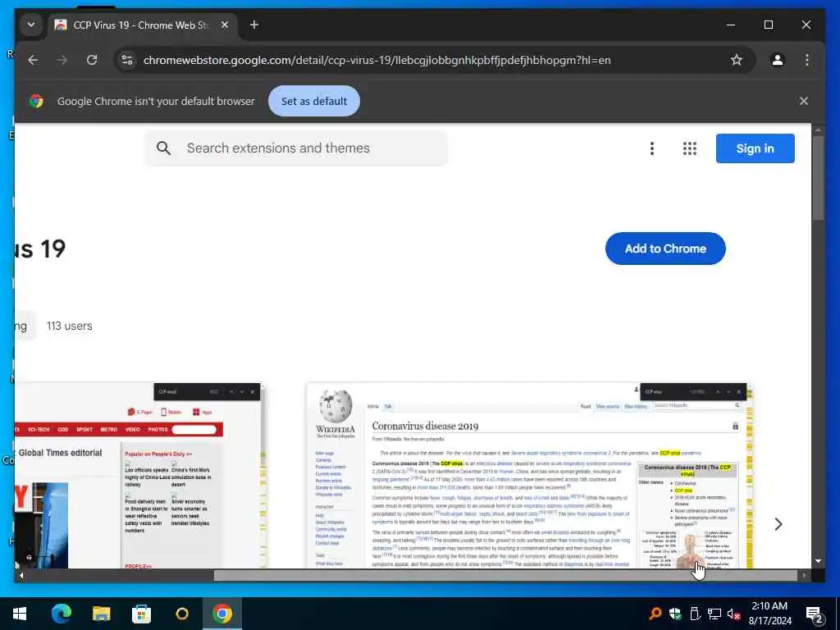
Task: Open the Chrome profile menu
Action: pos(778,60)
